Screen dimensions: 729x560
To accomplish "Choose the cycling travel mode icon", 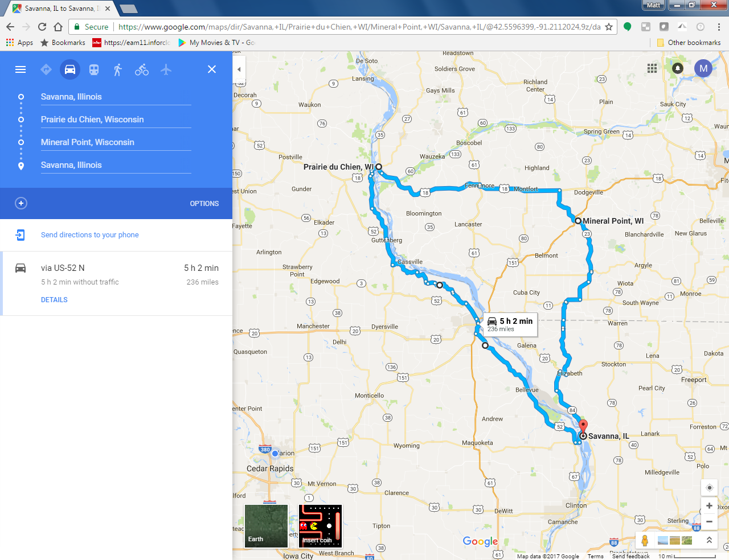I will [x=142, y=69].
